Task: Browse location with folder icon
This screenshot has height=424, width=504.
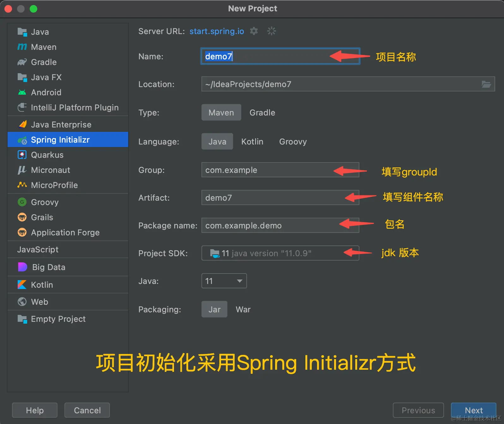Action: pos(486,84)
